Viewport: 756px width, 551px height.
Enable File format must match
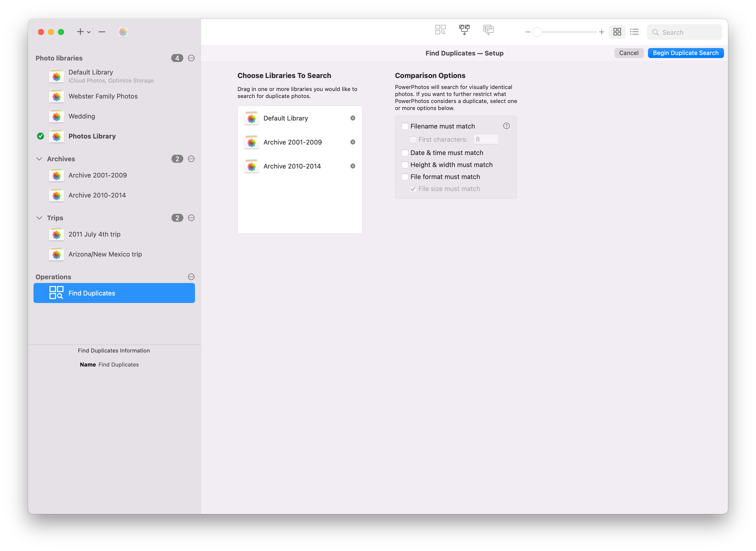coord(405,177)
